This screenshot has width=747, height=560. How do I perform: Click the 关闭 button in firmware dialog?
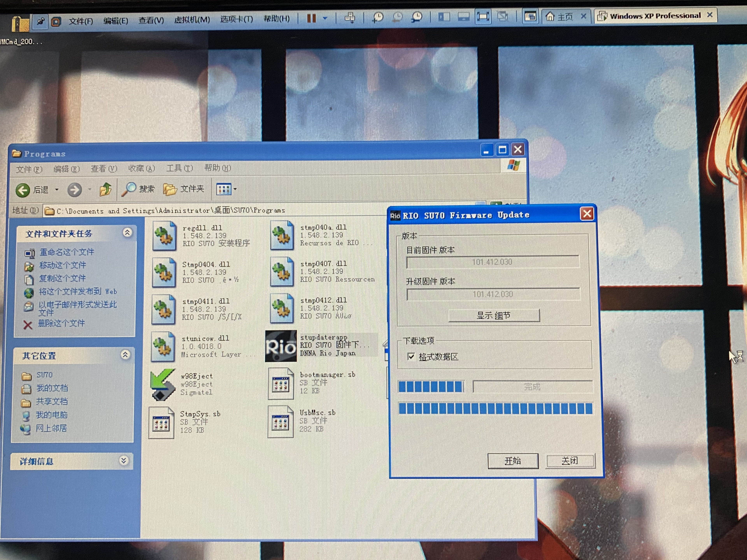click(570, 461)
